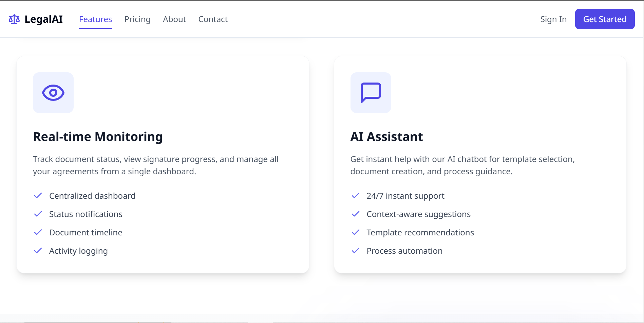Click the LegalAI brand name text
The width and height of the screenshot is (644, 323).
click(x=44, y=19)
